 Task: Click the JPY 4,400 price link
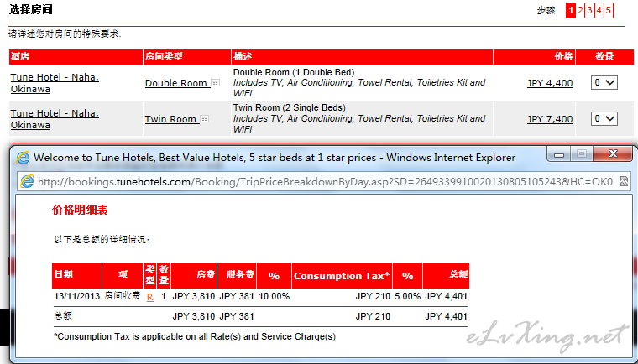pos(550,83)
